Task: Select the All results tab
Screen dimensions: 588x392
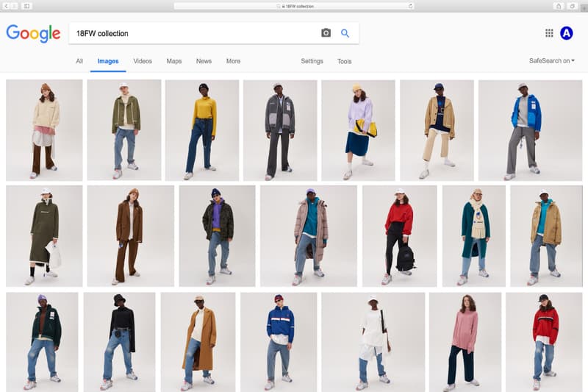Action: click(79, 61)
